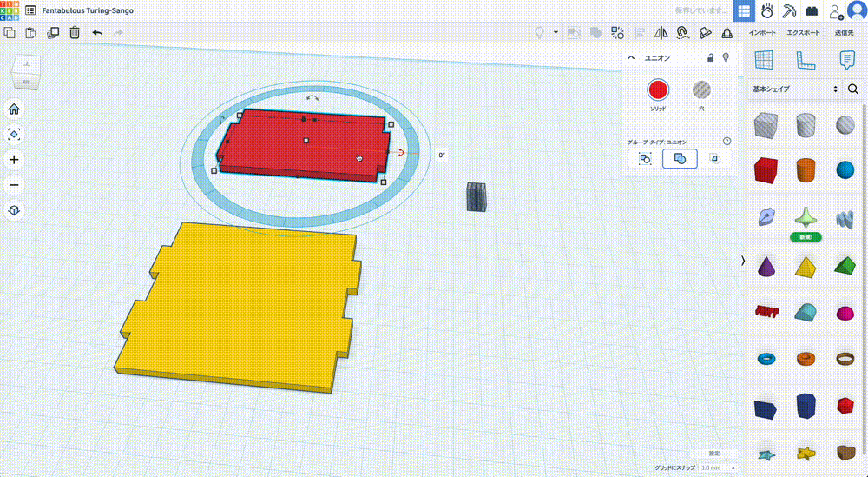Set the shape to hole (穴) mode
Viewport: 868px width, 477px height.
pyautogui.click(x=701, y=89)
